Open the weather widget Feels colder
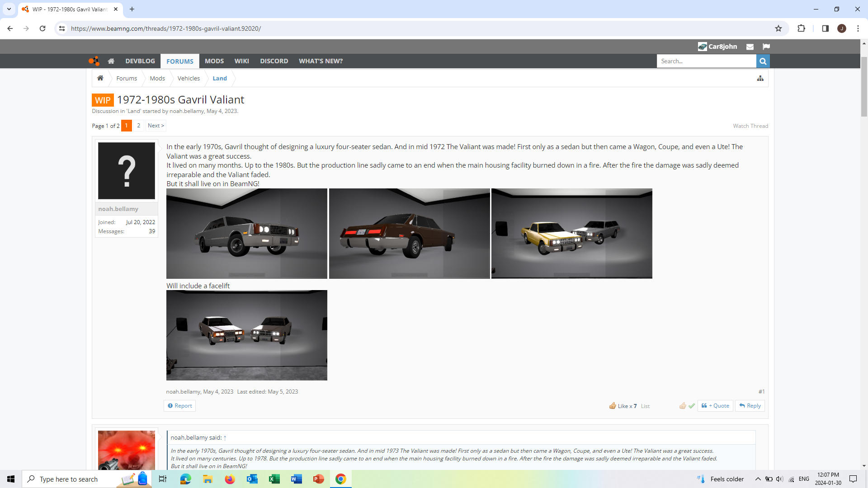Screen dimensions: 868x488 [x=721, y=479]
